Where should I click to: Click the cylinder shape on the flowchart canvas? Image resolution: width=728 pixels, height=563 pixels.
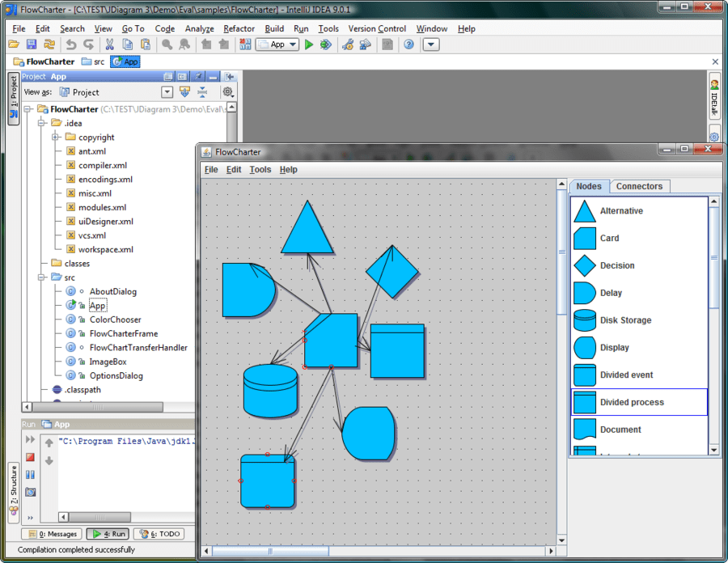(270, 391)
